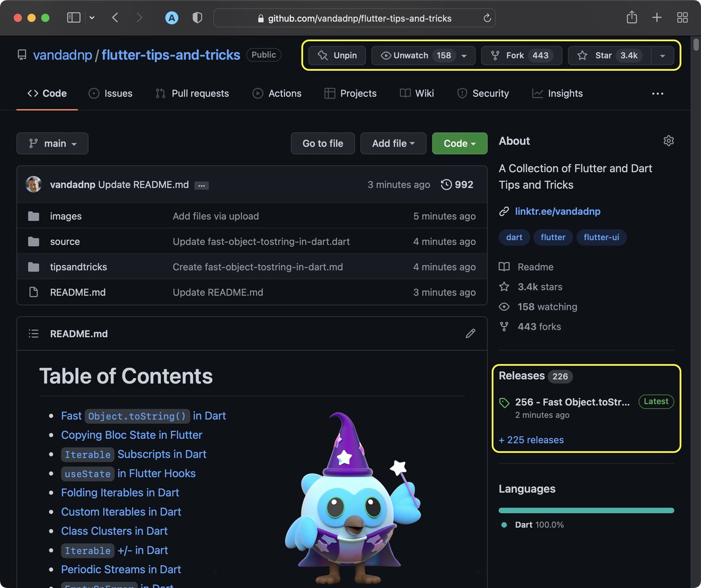Select the dart topic tag
701x588 pixels.
(514, 237)
